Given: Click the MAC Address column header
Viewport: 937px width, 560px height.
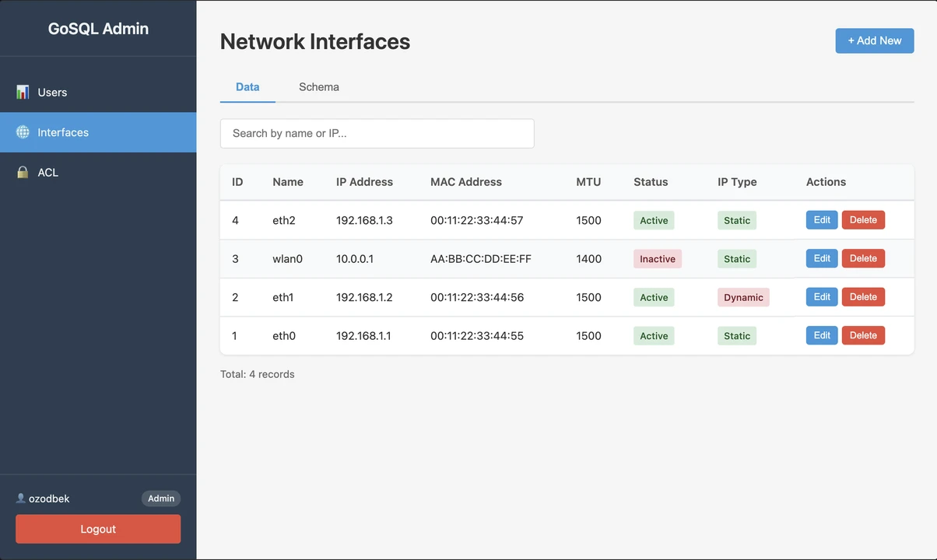Looking at the screenshot, I should pos(466,182).
